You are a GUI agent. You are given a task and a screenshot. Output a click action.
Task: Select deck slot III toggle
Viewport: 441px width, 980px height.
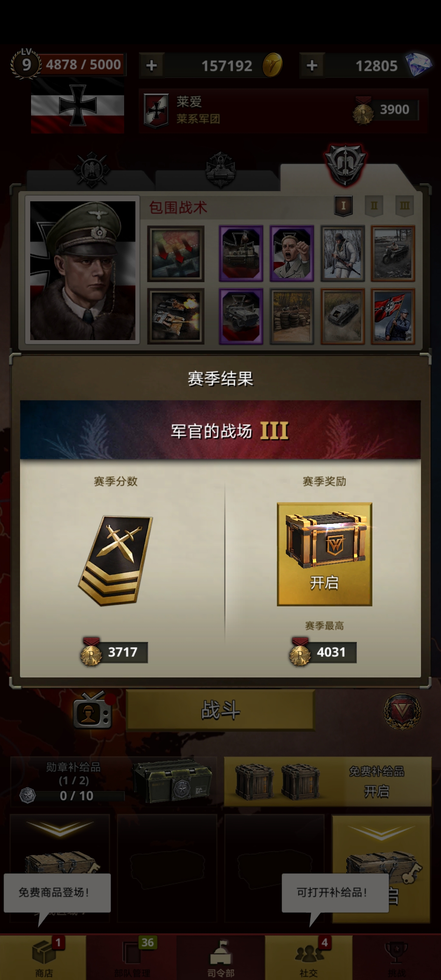point(404,206)
